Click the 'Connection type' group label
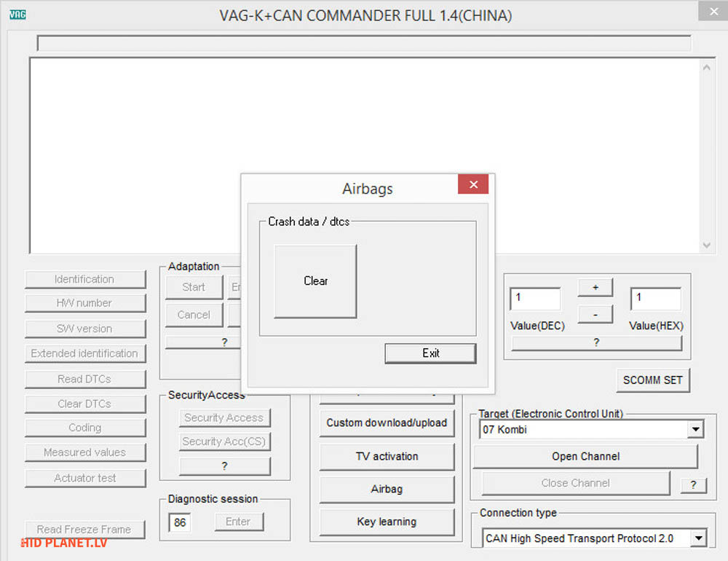 tap(518, 513)
